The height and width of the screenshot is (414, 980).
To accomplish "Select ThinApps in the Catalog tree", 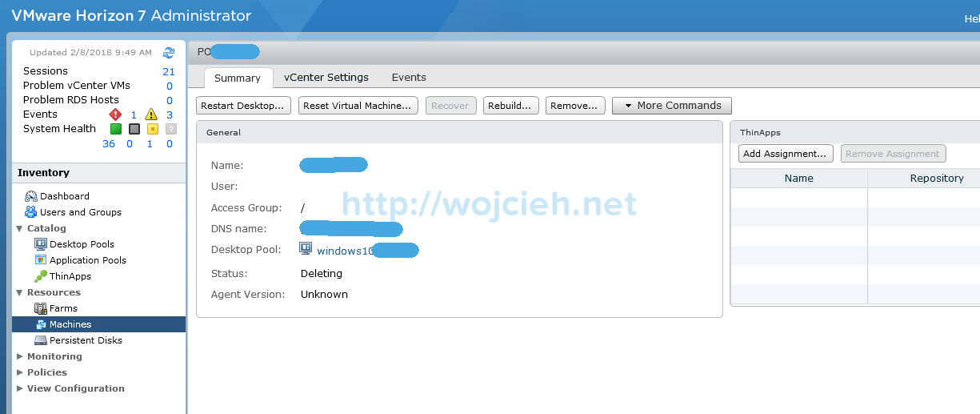I will 70,276.
